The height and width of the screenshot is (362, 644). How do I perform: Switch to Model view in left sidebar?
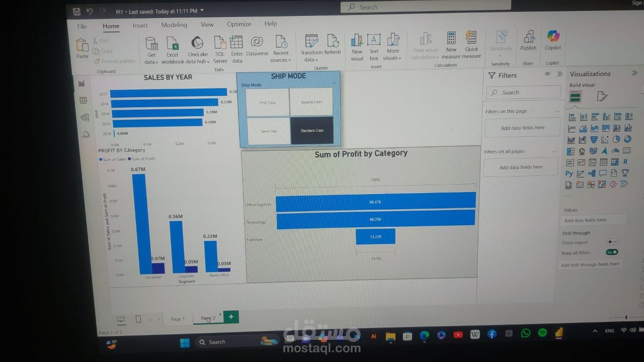(x=85, y=117)
